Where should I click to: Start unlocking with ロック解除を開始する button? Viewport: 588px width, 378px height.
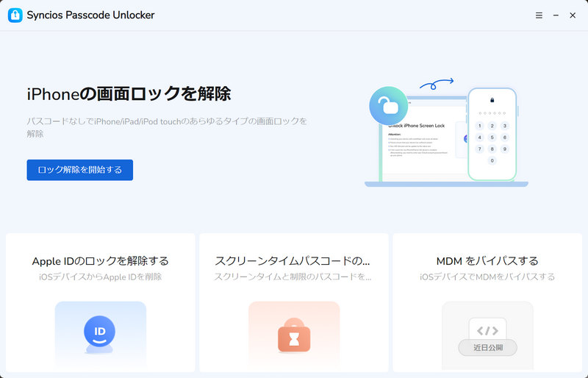click(x=80, y=170)
